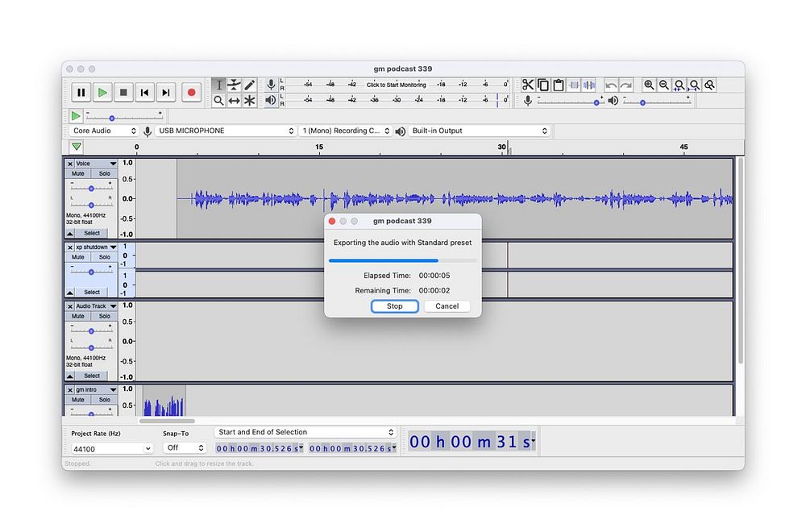This screenshot has height=532, width=806.
Task: Open the USB MICROPHONE recording device dropdown
Action: (226, 131)
